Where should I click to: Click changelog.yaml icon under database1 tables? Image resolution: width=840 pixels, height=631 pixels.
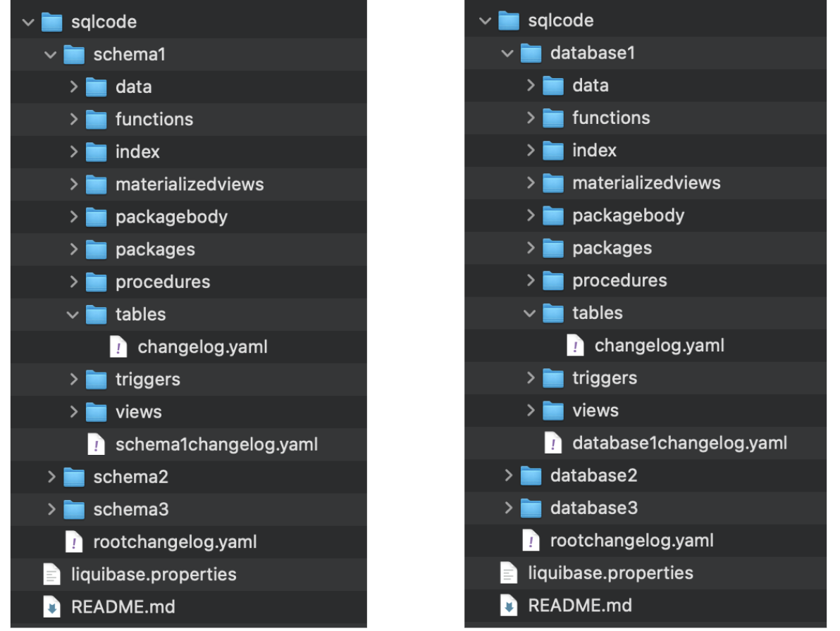(x=575, y=345)
